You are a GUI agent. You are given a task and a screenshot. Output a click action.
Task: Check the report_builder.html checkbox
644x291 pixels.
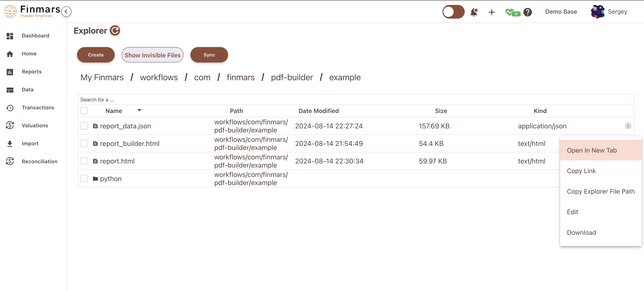pyautogui.click(x=84, y=144)
